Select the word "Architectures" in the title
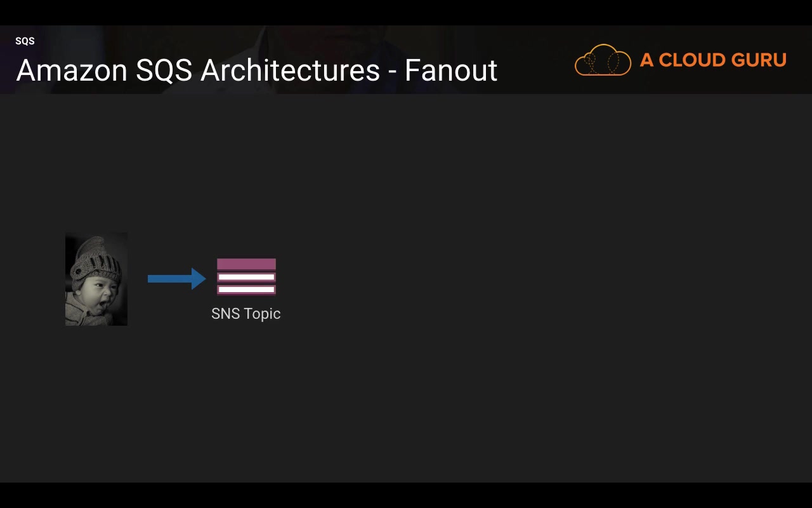The height and width of the screenshot is (508, 812). pyautogui.click(x=290, y=70)
